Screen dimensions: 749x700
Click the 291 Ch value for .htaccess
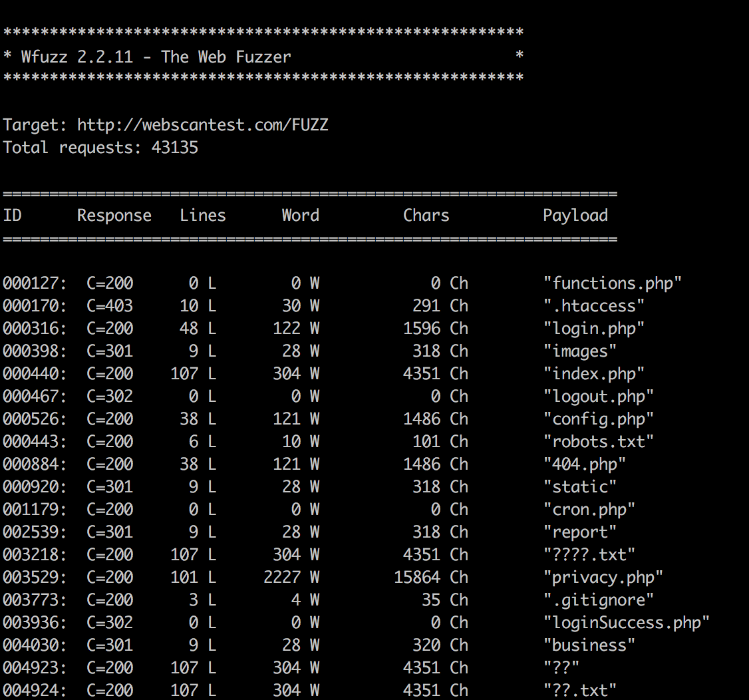440,306
